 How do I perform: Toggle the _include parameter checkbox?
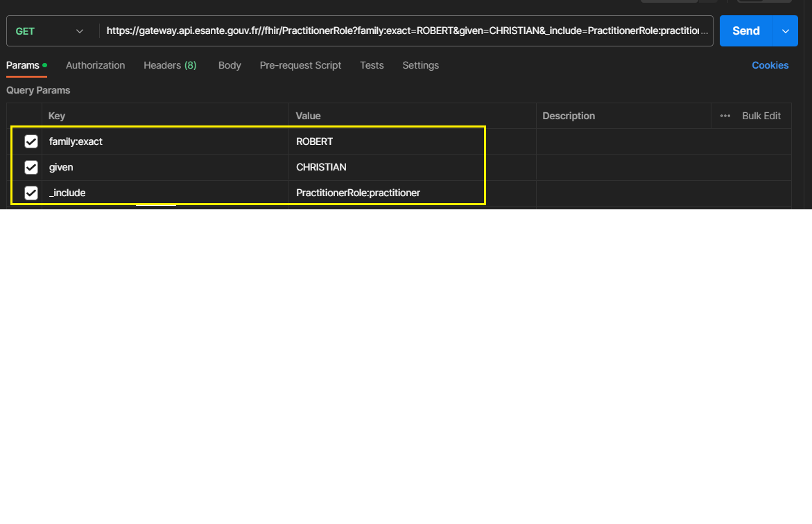[31, 193]
